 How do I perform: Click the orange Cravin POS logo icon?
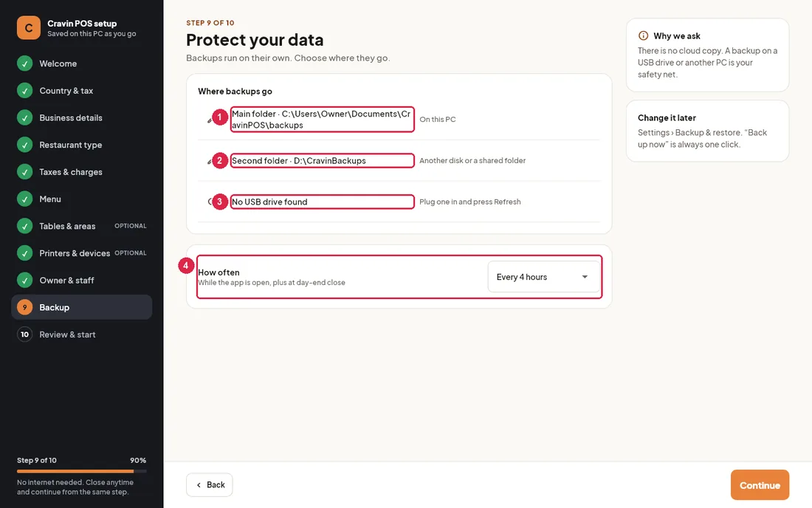pos(29,28)
